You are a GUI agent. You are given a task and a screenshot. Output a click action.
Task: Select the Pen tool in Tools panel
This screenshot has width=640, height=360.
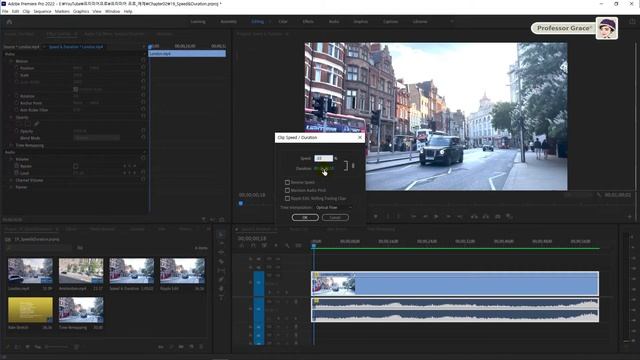click(x=221, y=280)
